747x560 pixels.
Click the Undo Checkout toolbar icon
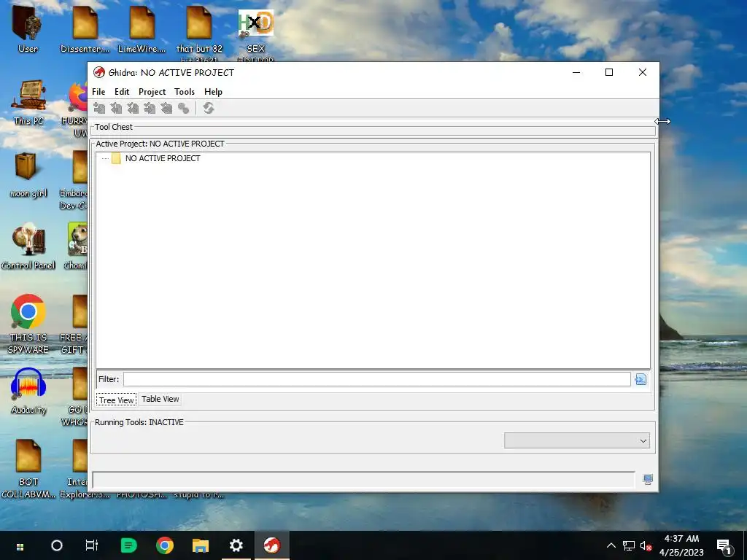click(166, 109)
